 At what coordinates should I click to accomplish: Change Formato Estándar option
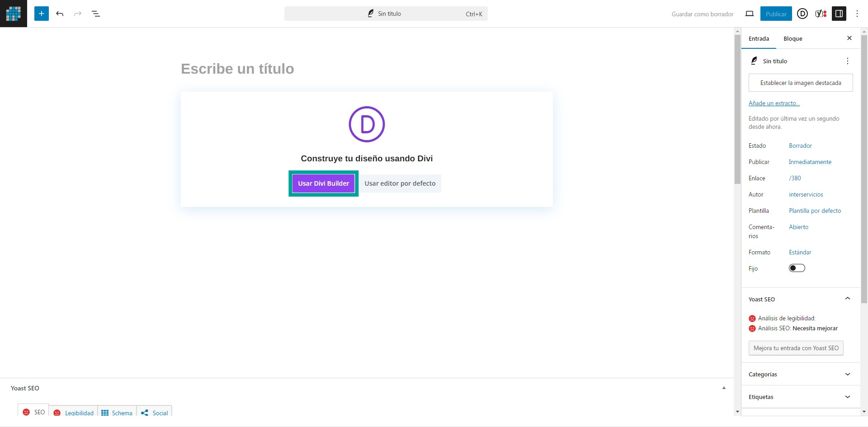point(800,252)
